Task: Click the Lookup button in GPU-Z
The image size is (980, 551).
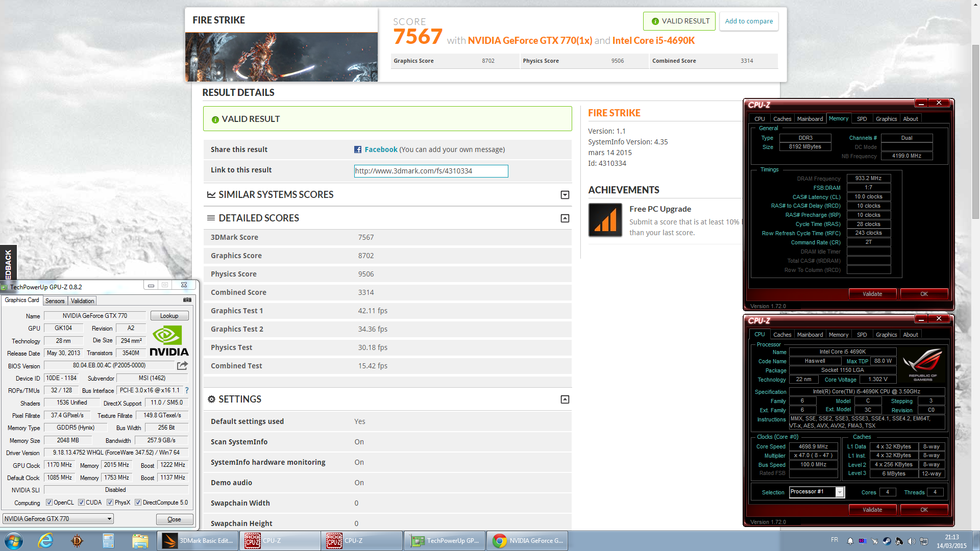Action: coord(169,316)
